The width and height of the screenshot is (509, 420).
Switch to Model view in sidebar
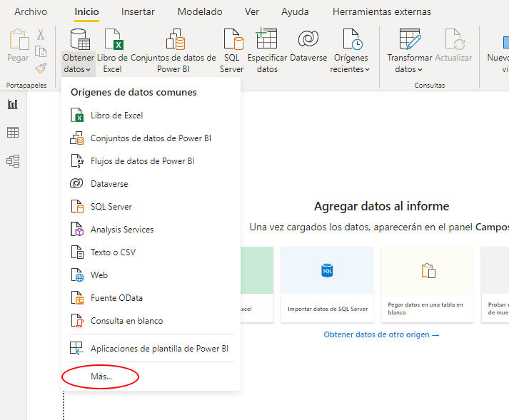pos(13,161)
